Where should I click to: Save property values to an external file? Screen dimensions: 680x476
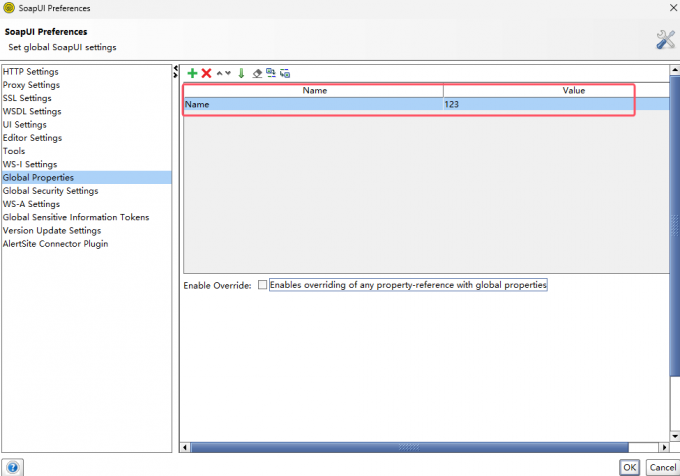click(285, 73)
